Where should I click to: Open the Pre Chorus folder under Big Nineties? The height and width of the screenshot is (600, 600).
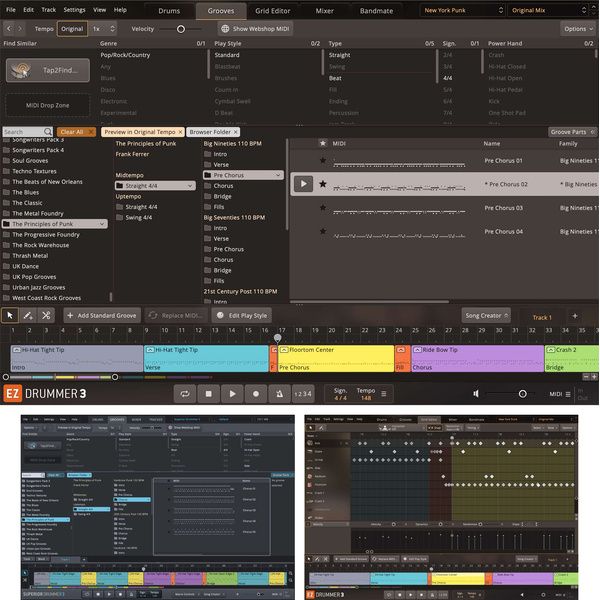coord(243,175)
